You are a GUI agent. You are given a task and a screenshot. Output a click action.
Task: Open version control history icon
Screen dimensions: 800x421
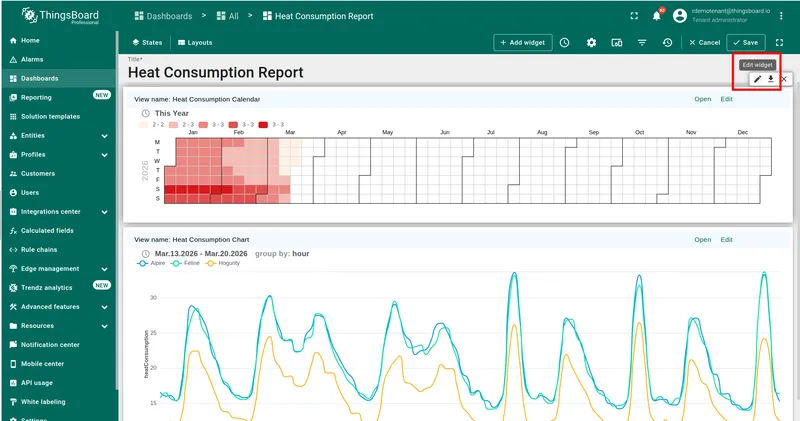coord(667,43)
